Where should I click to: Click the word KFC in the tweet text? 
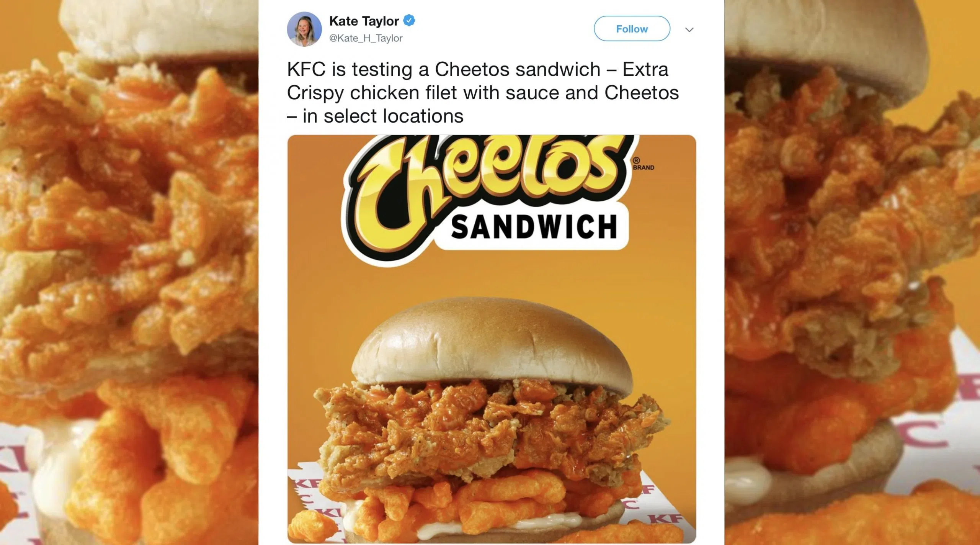click(306, 70)
